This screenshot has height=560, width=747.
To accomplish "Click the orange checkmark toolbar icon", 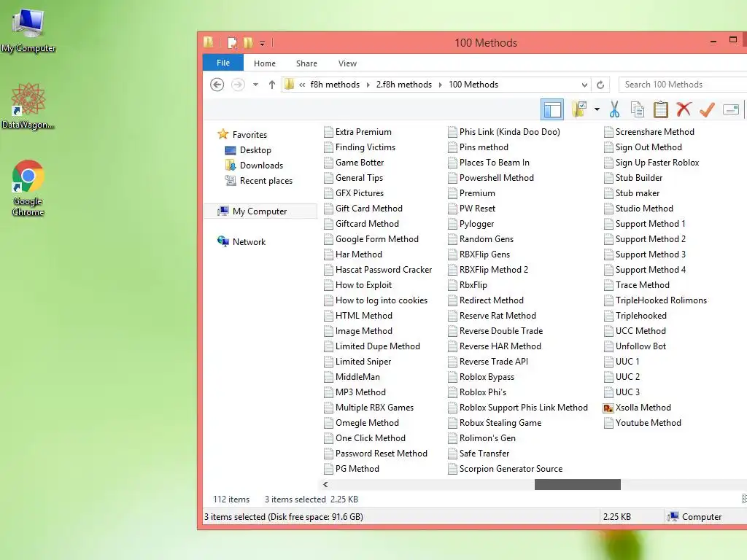I will pos(707,109).
